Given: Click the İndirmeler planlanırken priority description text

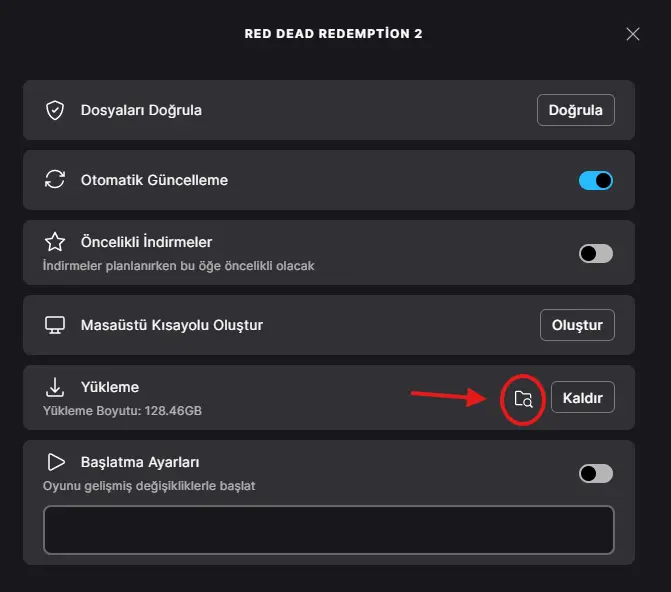Looking at the screenshot, I should [x=178, y=266].
